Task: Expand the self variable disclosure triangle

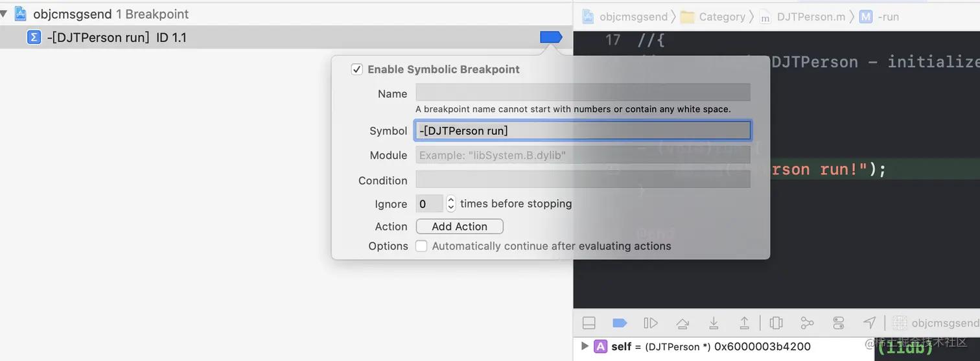Action: [x=585, y=346]
